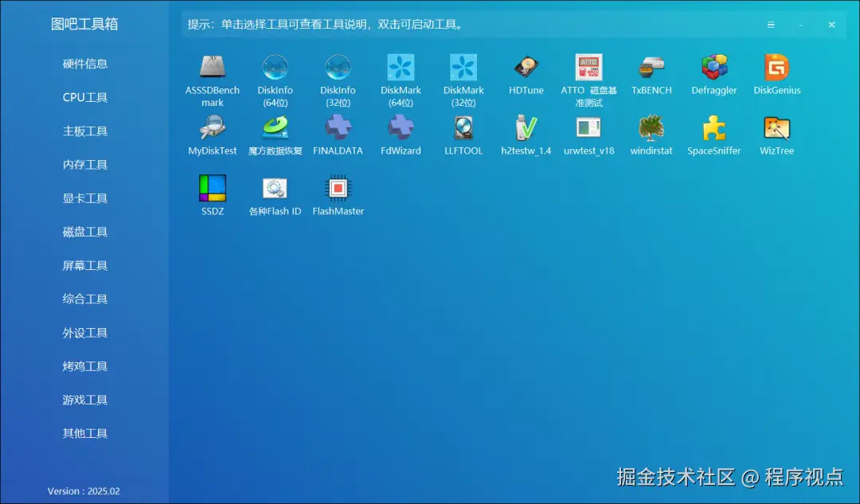The width and height of the screenshot is (860, 504).
Task: Open the windirstat directory statistics tool
Action: tap(651, 133)
